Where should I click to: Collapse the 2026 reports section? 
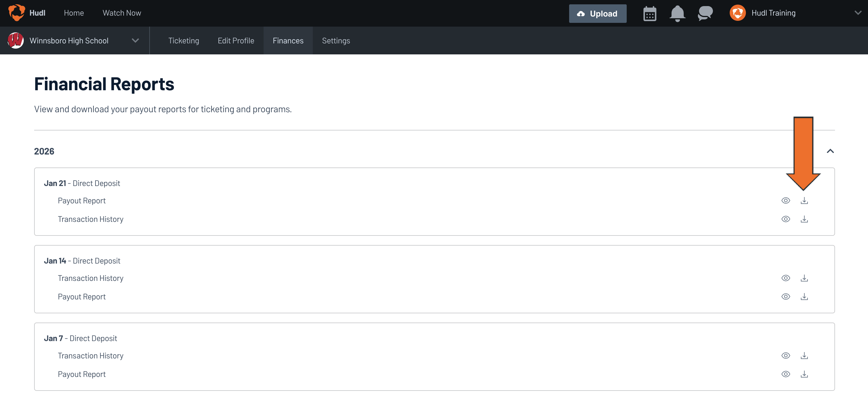coord(830,151)
